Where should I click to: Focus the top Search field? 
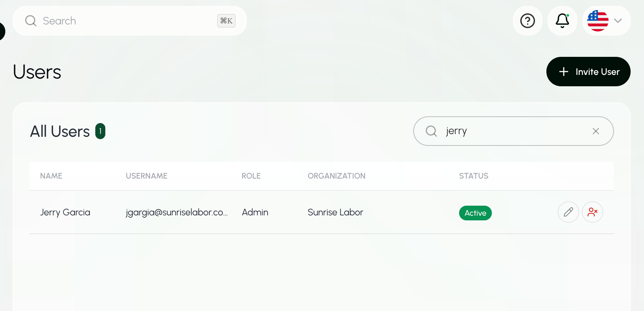pos(130,21)
